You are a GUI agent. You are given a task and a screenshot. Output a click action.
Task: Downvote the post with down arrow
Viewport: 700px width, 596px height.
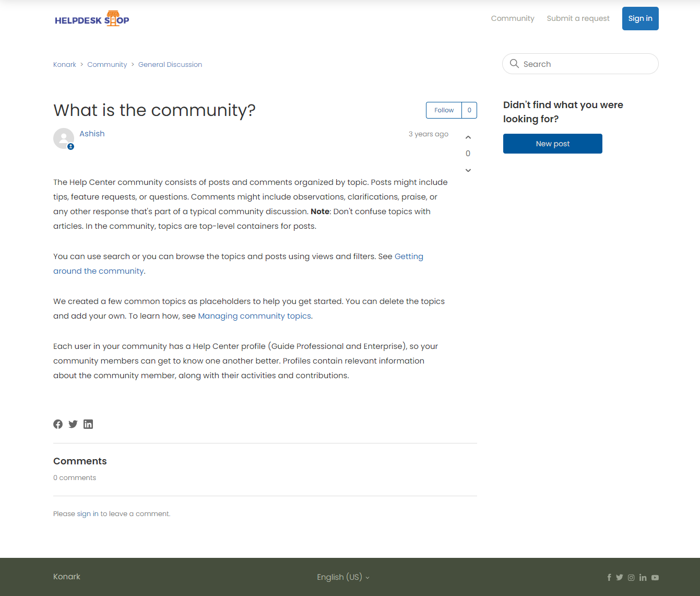click(x=468, y=170)
